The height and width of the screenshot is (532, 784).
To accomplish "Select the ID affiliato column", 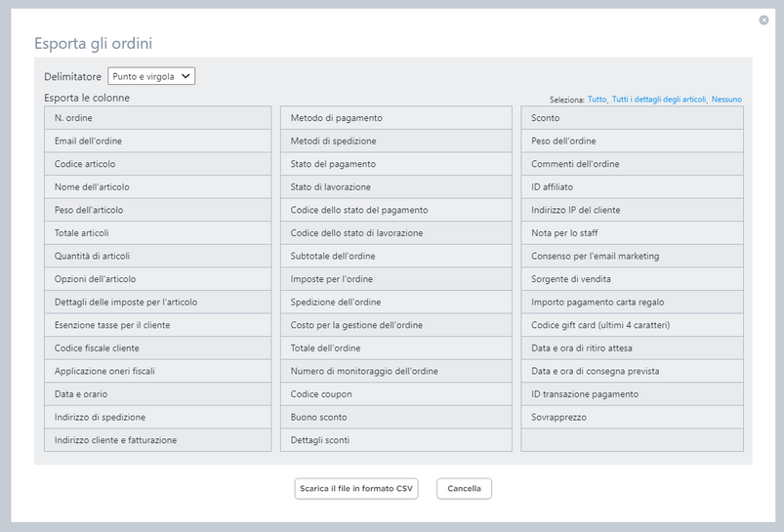I will click(x=632, y=187).
